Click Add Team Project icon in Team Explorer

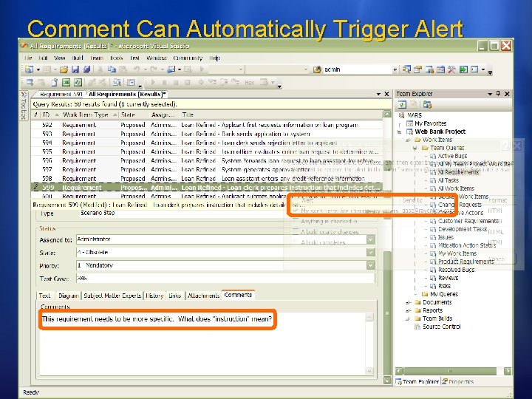coord(427,104)
